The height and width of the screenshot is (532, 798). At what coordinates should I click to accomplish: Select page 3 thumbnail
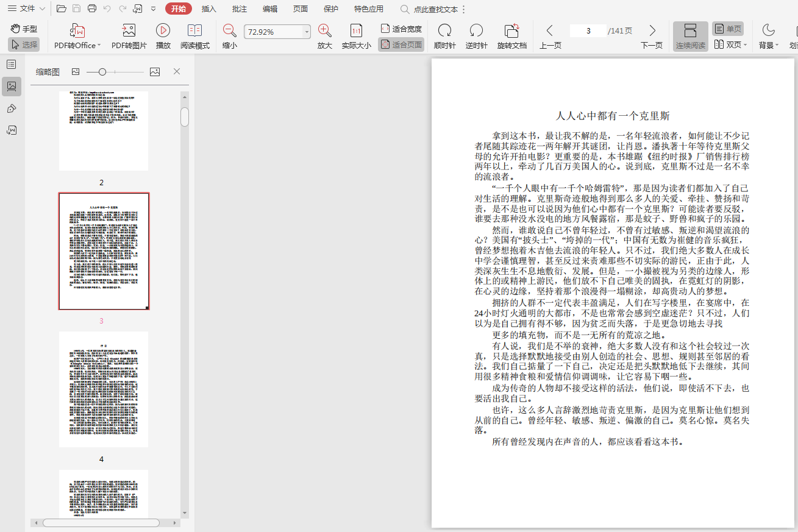tap(104, 251)
